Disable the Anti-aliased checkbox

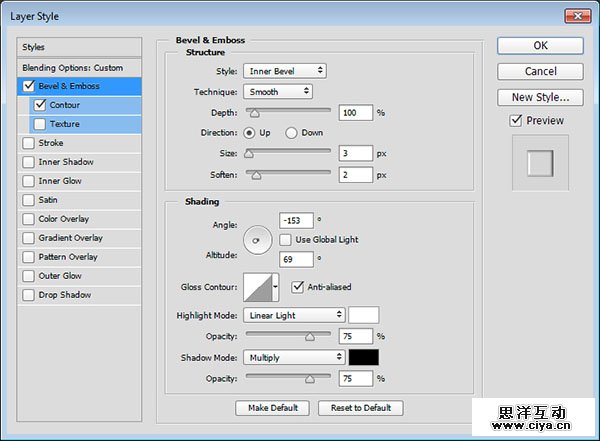point(298,287)
